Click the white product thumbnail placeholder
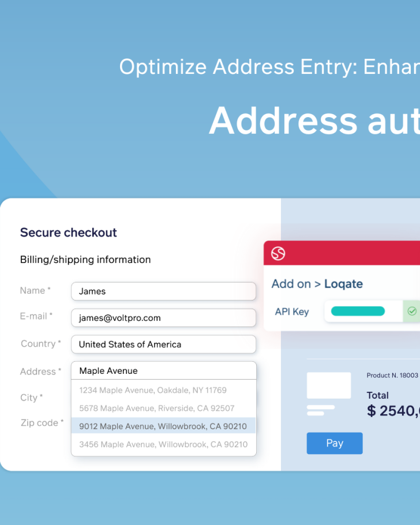420x525 pixels. [x=329, y=385]
